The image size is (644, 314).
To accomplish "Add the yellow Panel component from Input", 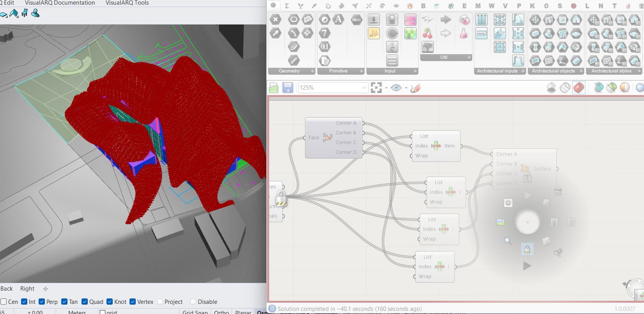I will pyautogui.click(x=374, y=34).
